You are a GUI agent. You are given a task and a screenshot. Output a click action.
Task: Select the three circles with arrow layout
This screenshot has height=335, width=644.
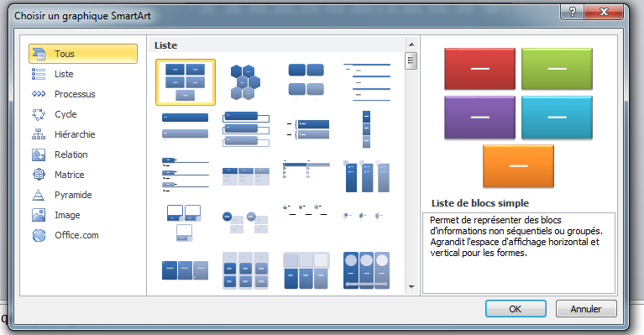point(366,270)
